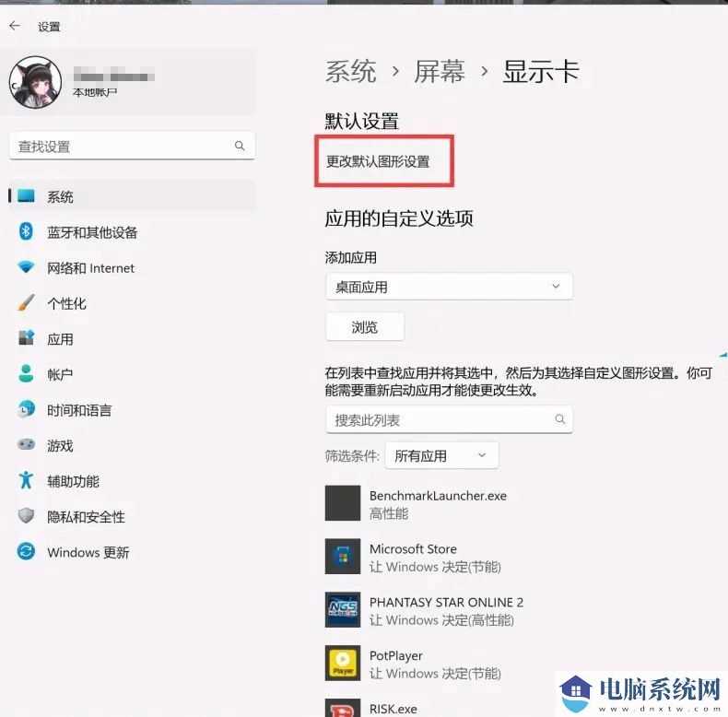Go to 游戏 settings
This screenshot has width=728, height=717.
click(x=132, y=445)
